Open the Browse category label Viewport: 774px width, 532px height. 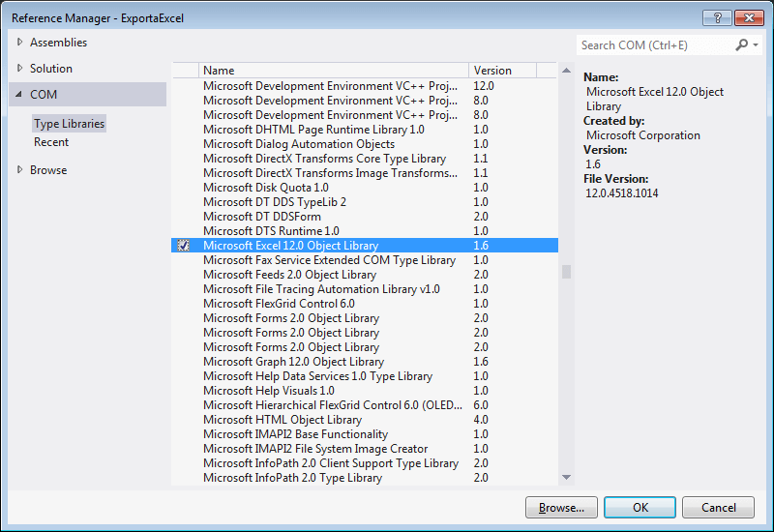(x=48, y=170)
